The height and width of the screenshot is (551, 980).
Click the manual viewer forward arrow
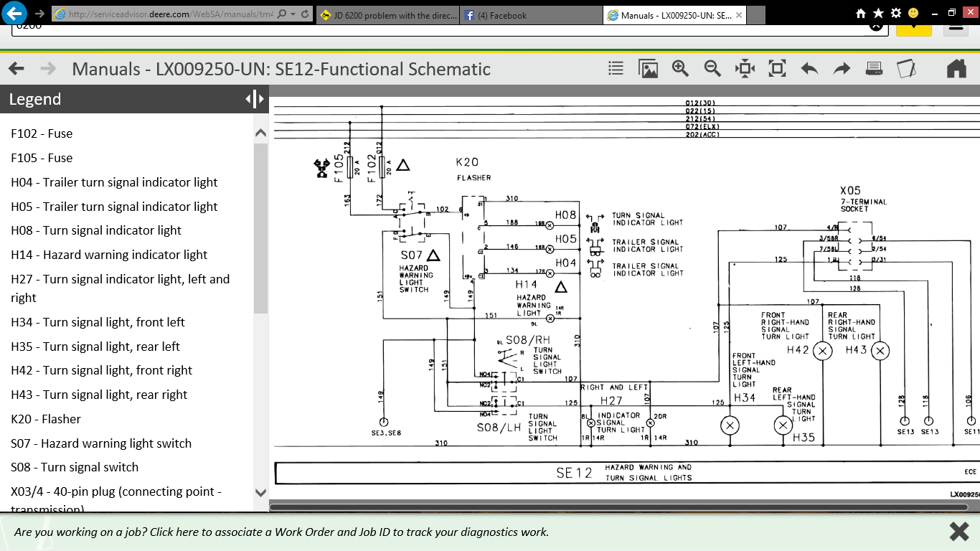(48, 69)
